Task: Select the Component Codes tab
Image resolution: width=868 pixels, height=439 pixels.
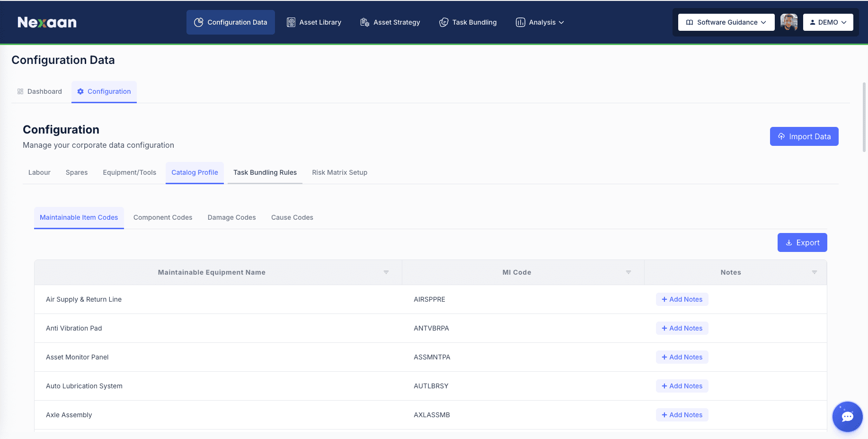Action: [163, 217]
